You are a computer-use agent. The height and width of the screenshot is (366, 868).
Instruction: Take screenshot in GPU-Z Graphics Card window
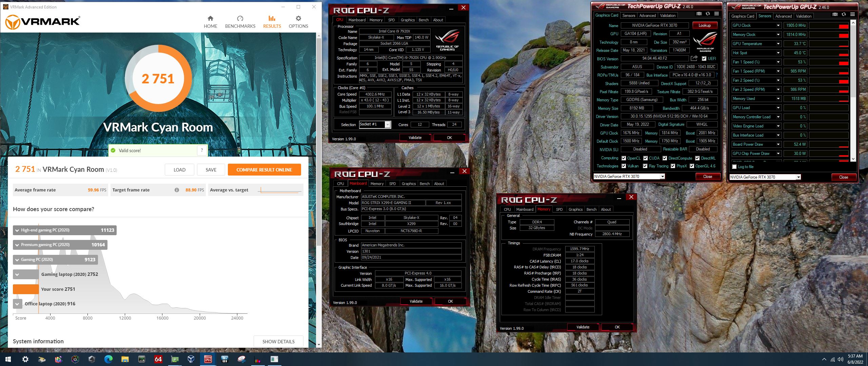point(699,14)
